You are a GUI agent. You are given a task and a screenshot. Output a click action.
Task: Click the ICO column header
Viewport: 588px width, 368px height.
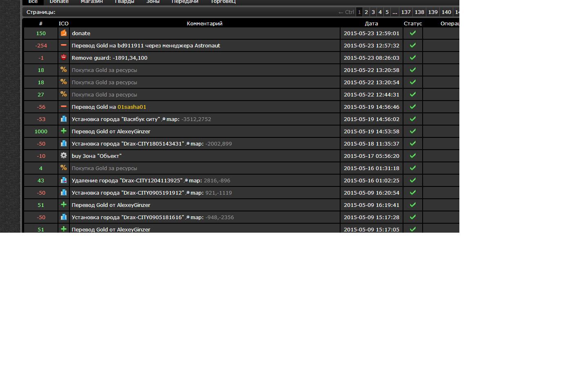[x=64, y=23]
